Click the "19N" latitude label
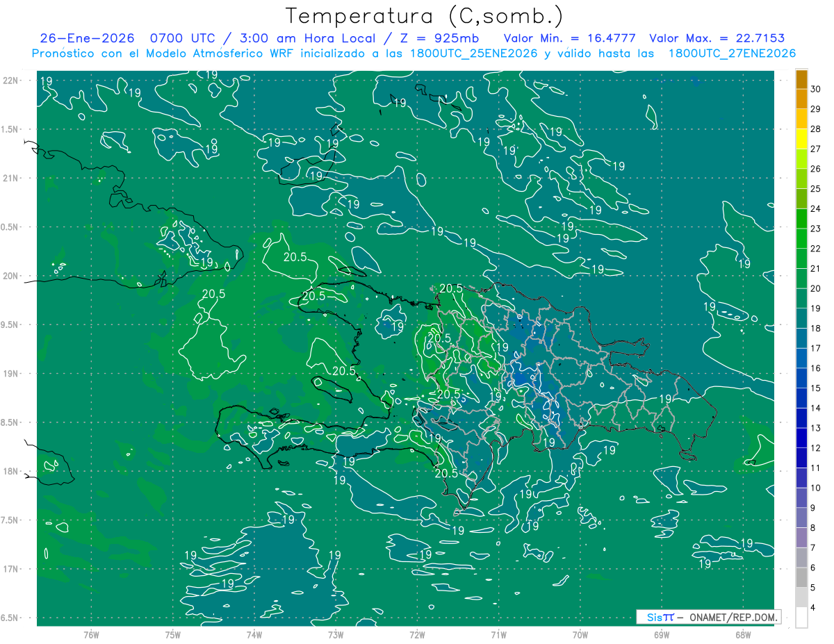Image resolution: width=834 pixels, height=644 pixels. [x=12, y=373]
